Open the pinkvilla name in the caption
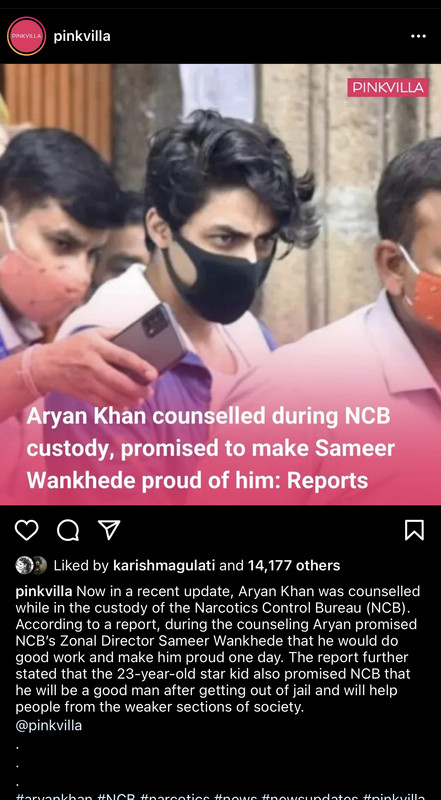This screenshot has width=441, height=800. pos(43,592)
